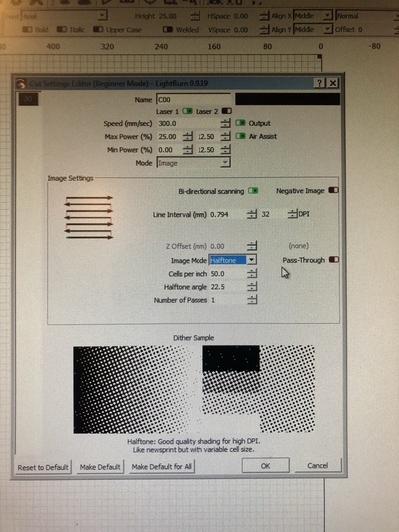Click the LightBurn logo icon in dialog title bar
The image size is (399, 532).
(x=21, y=83)
